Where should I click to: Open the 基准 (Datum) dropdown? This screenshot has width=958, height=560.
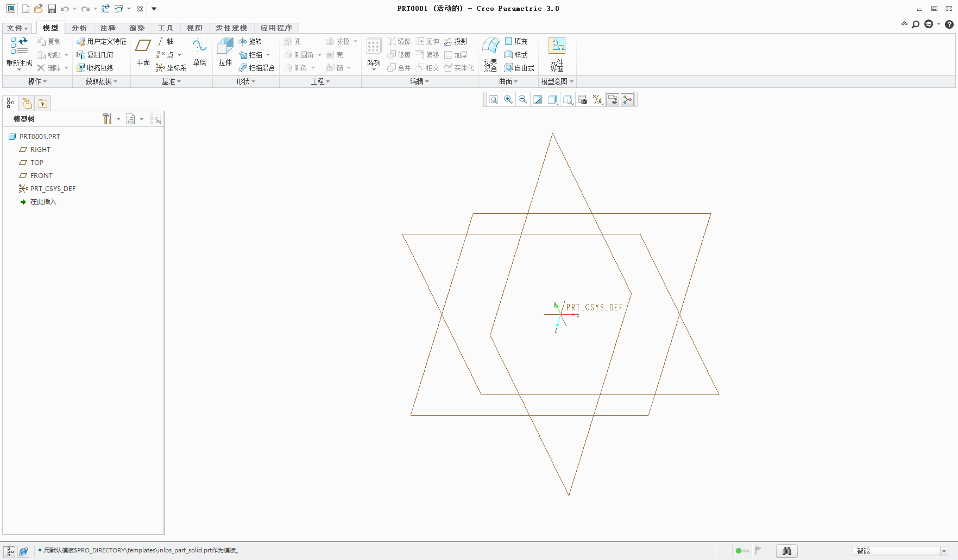click(171, 81)
